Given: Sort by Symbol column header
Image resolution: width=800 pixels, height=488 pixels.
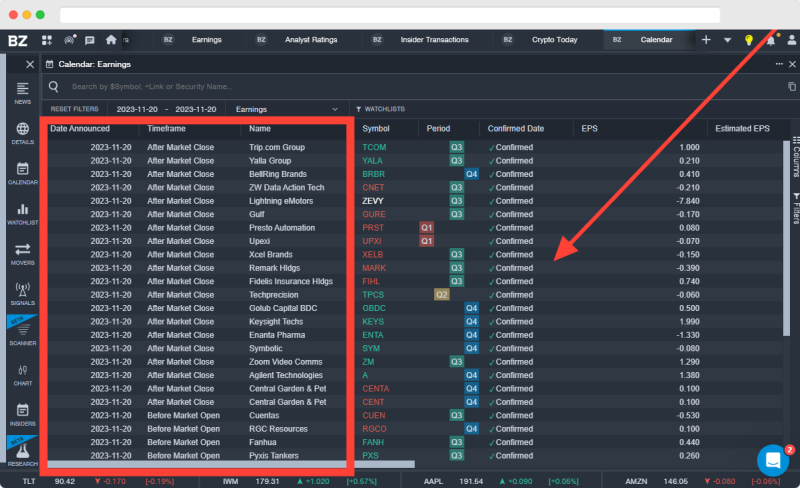Looking at the screenshot, I should pos(376,129).
